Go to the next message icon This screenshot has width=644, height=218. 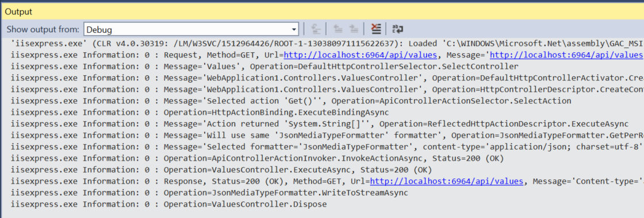354,29
